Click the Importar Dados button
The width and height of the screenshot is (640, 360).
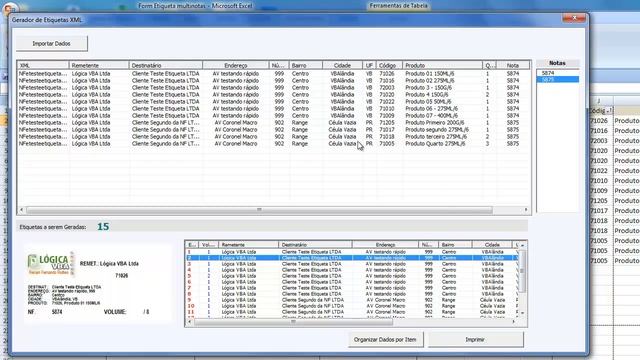click(x=51, y=44)
